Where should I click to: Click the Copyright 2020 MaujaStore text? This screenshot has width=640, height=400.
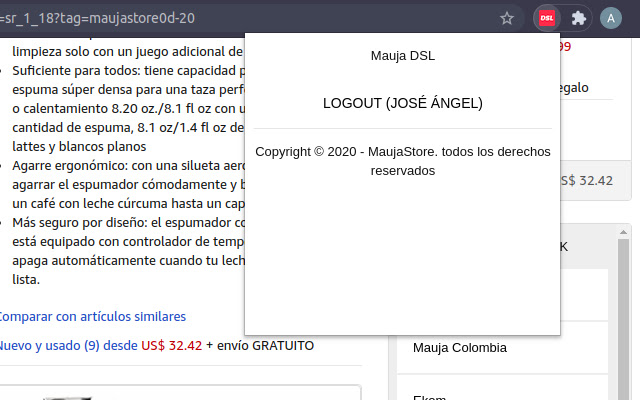pos(402,161)
